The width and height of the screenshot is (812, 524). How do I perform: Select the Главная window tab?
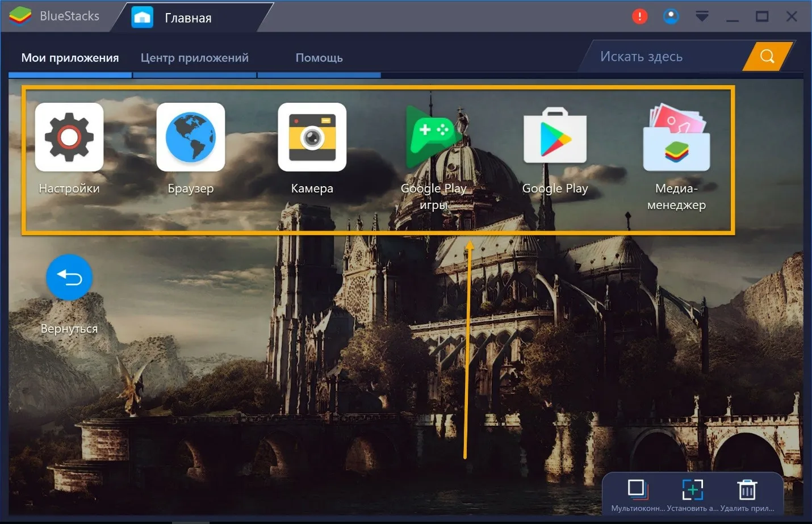click(188, 18)
